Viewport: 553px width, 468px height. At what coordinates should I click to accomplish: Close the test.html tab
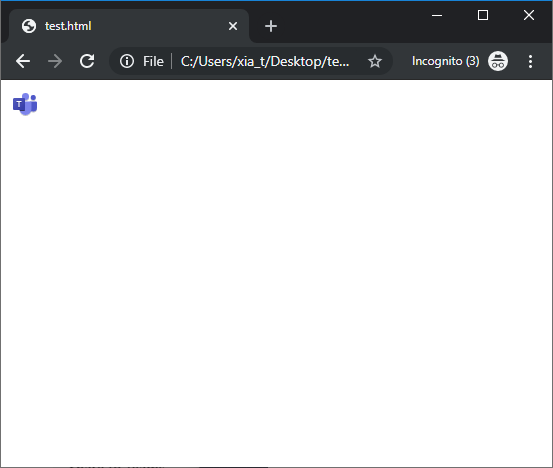pos(233,26)
